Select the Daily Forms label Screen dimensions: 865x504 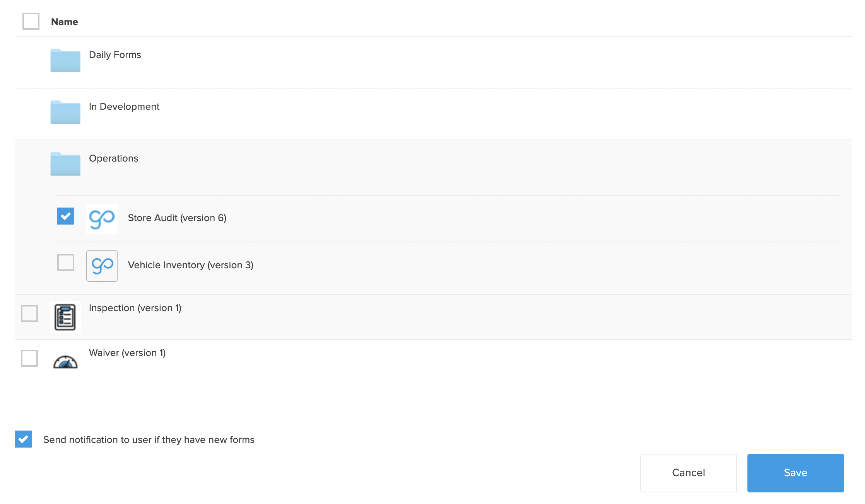pos(115,55)
